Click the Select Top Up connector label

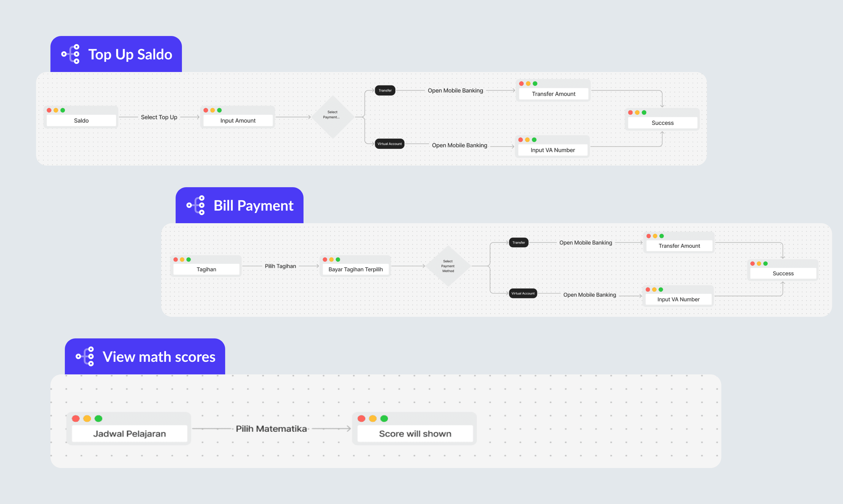click(x=159, y=117)
